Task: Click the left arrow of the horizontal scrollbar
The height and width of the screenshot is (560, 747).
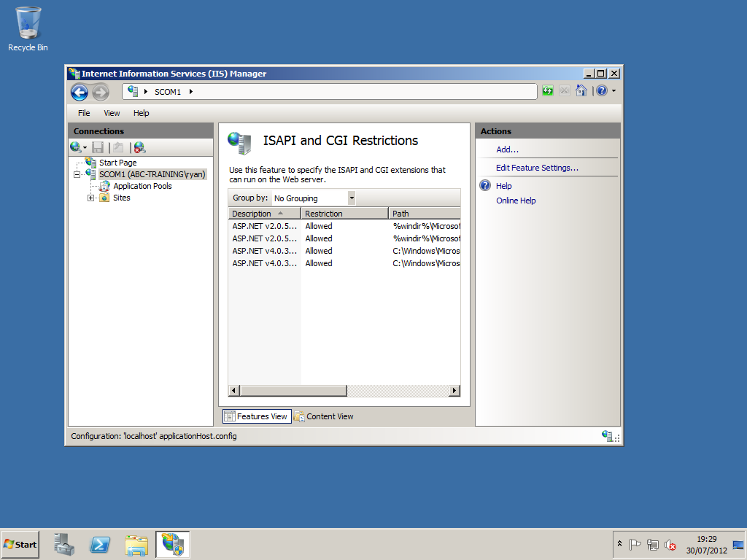Action: [233, 391]
